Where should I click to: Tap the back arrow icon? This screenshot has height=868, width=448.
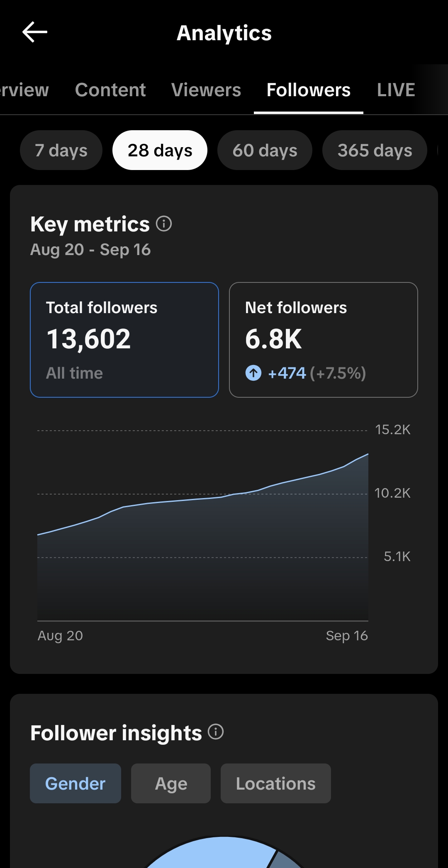click(35, 32)
